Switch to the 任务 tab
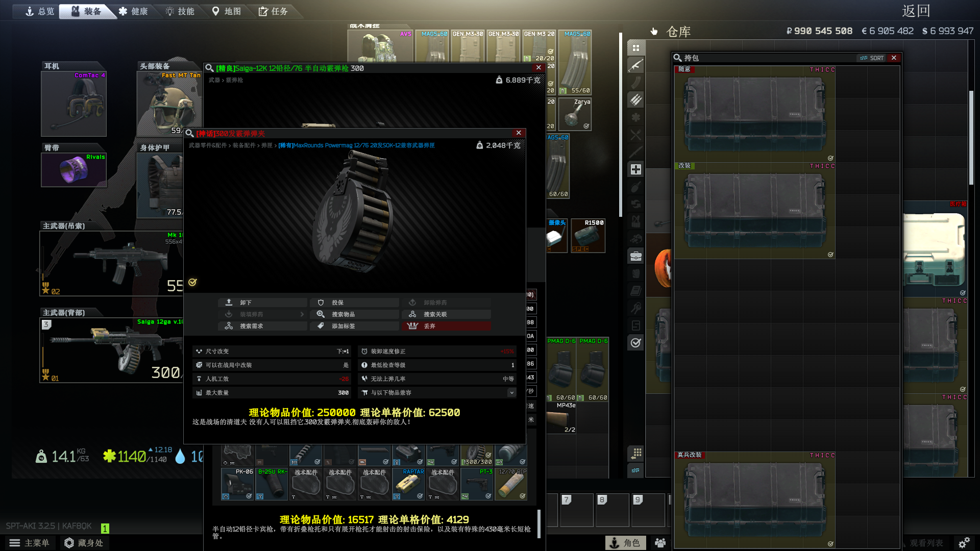Viewport: 980px width, 551px height. pyautogui.click(x=274, y=11)
